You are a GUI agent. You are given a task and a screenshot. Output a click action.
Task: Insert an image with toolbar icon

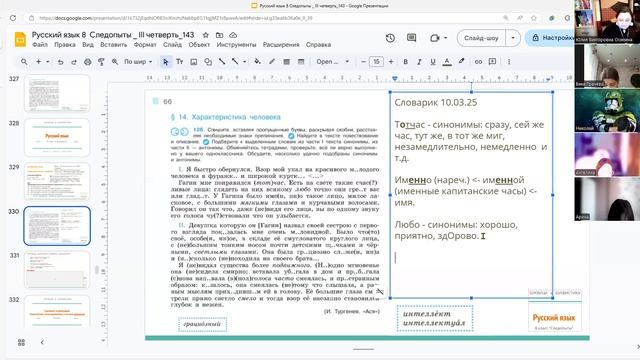pyautogui.click(x=194, y=62)
